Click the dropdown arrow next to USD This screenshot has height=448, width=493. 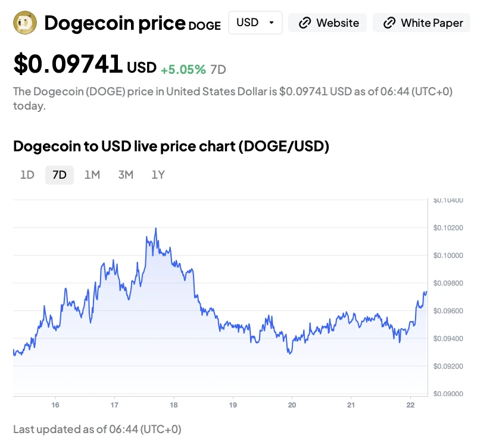pyautogui.click(x=272, y=23)
